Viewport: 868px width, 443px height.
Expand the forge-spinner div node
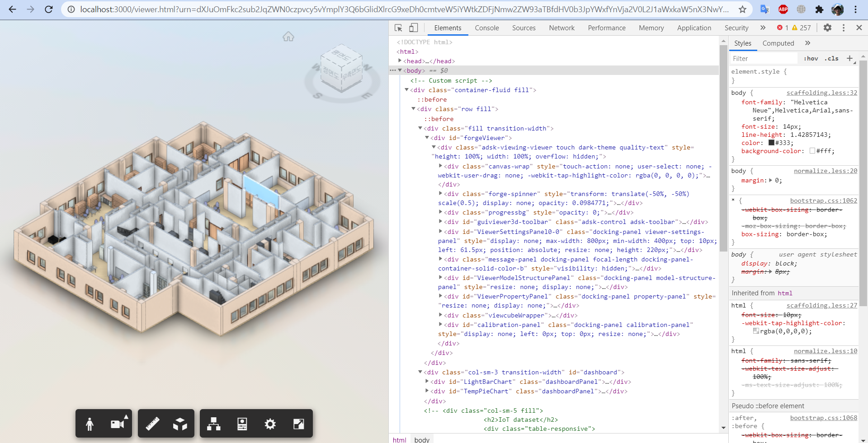[x=441, y=194]
